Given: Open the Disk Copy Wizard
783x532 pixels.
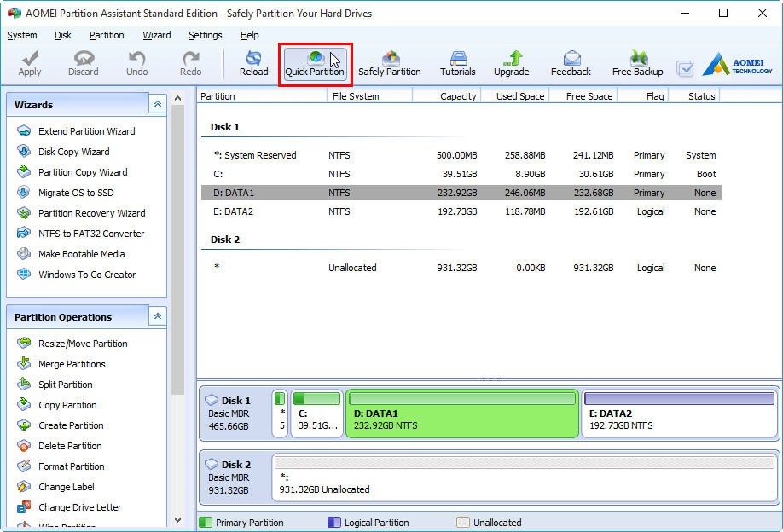Looking at the screenshot, I should coord(73,152).
